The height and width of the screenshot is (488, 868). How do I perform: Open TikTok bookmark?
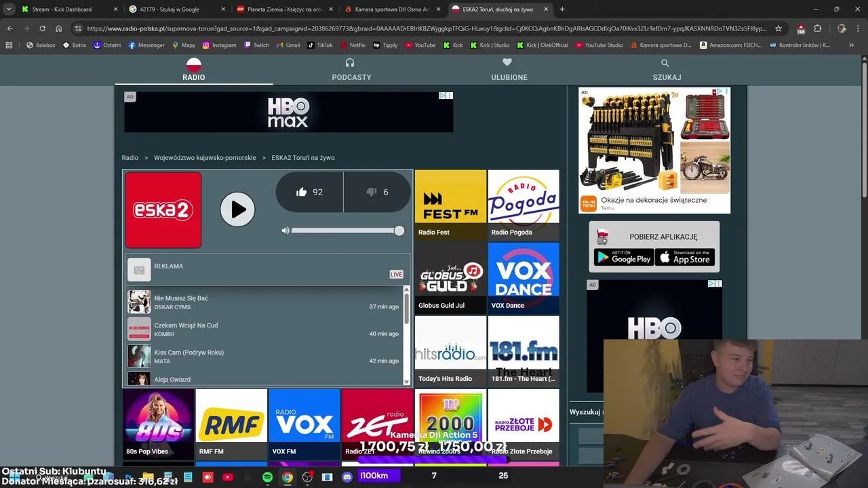pyautogui.click(x=320, y=45)
